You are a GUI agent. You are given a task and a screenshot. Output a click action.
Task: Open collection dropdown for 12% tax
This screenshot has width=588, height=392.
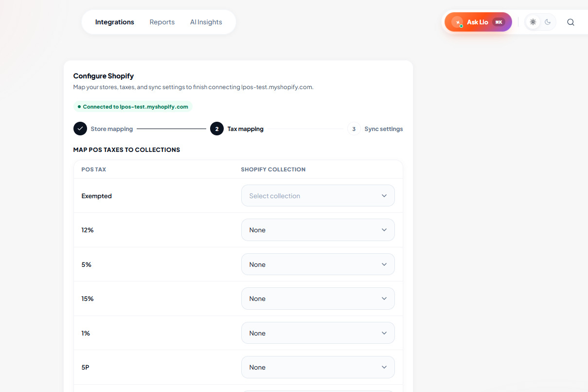pos(318,230)
